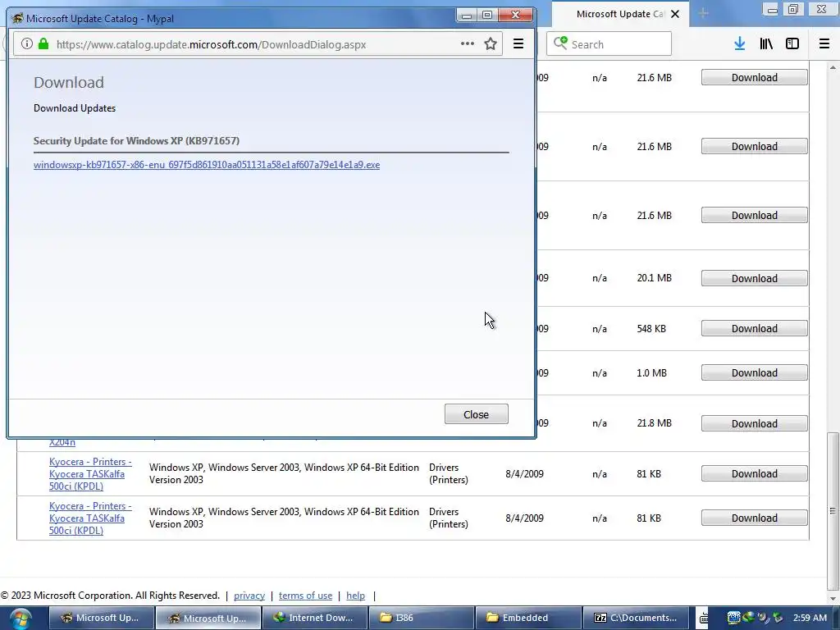
Task: Click the on-screen keyboard icon in the taskbar
Action: [703, 619]
